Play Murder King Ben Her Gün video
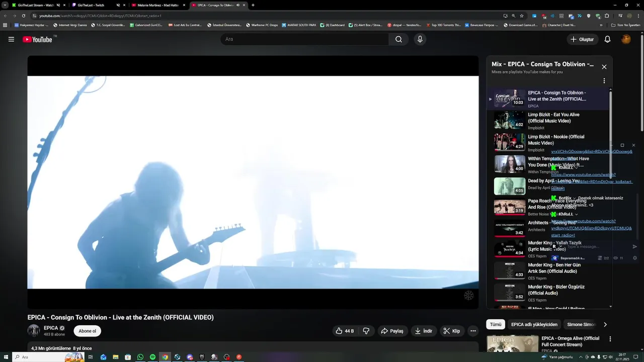The image size is (644, 362). [510, 270]
